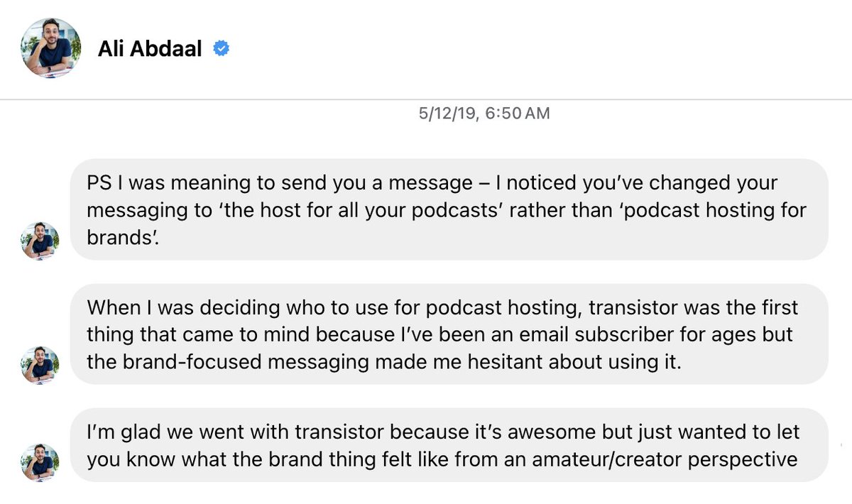Open Ali Abdaal's large header profile photo
The width and height of the screenshot is (852, 504).
(50, 48)
